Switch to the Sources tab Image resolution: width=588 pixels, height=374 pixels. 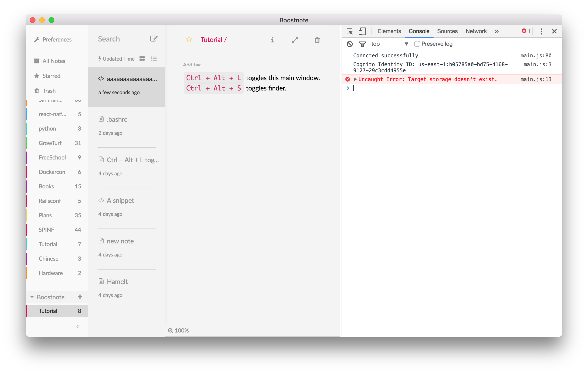[447, 31]
